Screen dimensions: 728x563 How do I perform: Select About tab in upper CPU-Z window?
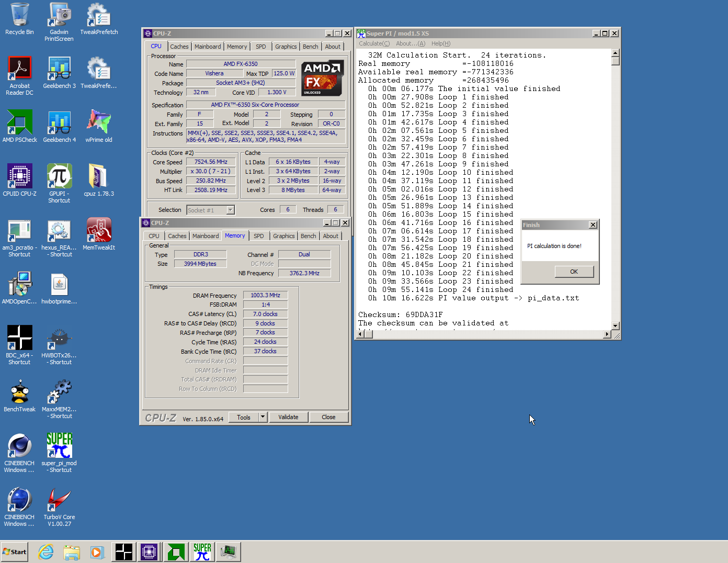point(333,47)
